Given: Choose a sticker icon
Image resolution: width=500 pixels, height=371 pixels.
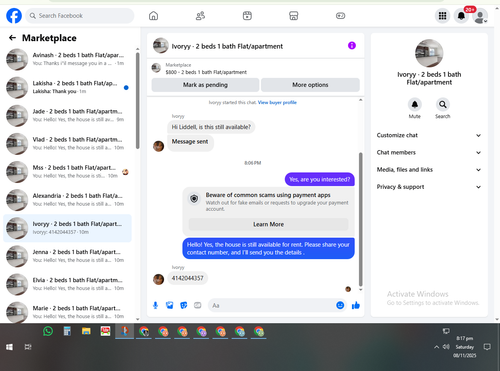Looking at the screenshot, I should click(184, 305).
